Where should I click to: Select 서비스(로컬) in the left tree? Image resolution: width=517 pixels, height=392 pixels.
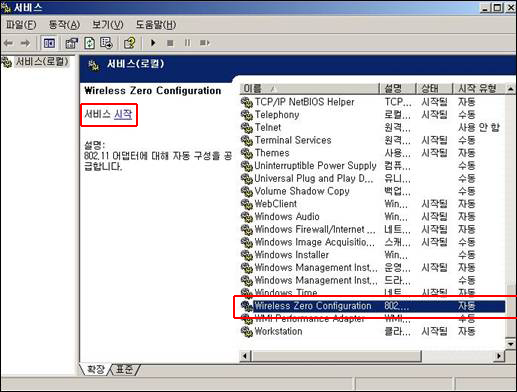pyautogui.click(x=42, y=62)
